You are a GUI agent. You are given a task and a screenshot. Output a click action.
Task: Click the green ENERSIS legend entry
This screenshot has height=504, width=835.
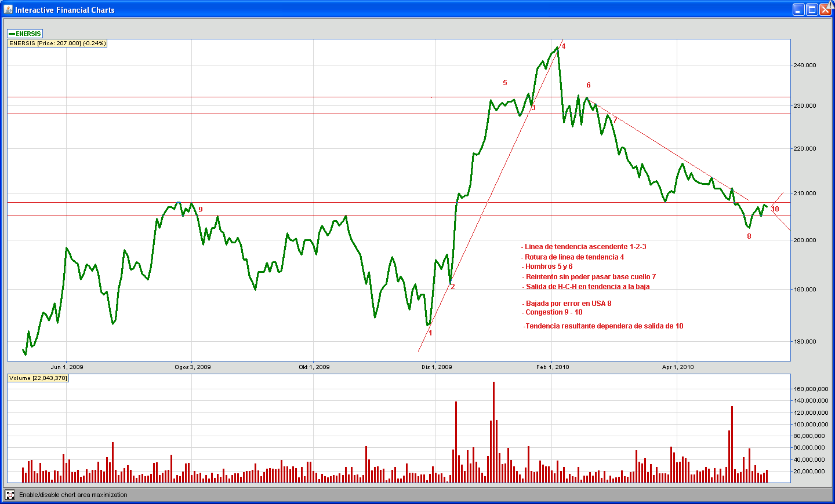click(25, 34)
